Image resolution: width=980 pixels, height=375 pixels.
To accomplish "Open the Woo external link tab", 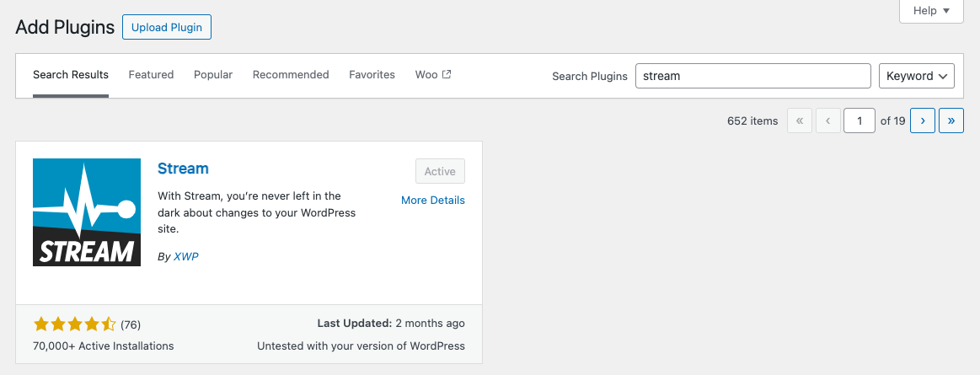I will [433, 75].
